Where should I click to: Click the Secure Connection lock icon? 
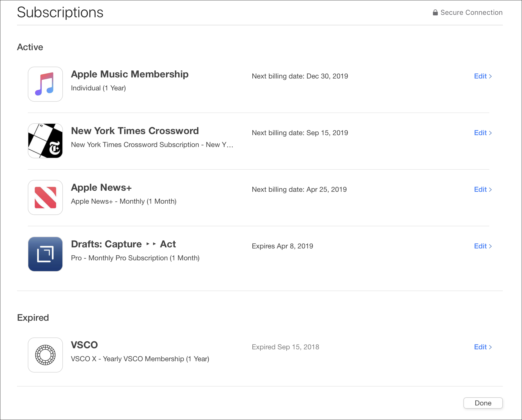pyautogui.click(x=435, y=12)
